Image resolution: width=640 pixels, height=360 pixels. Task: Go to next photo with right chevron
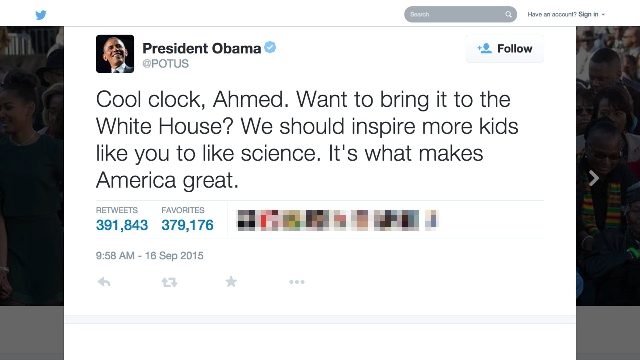[x=594, y=178]
